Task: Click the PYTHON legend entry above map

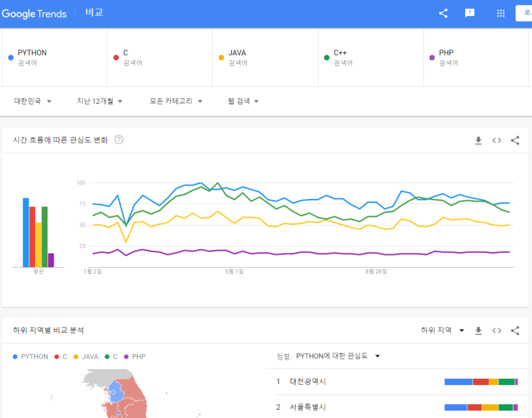Action: pos(30,357)
